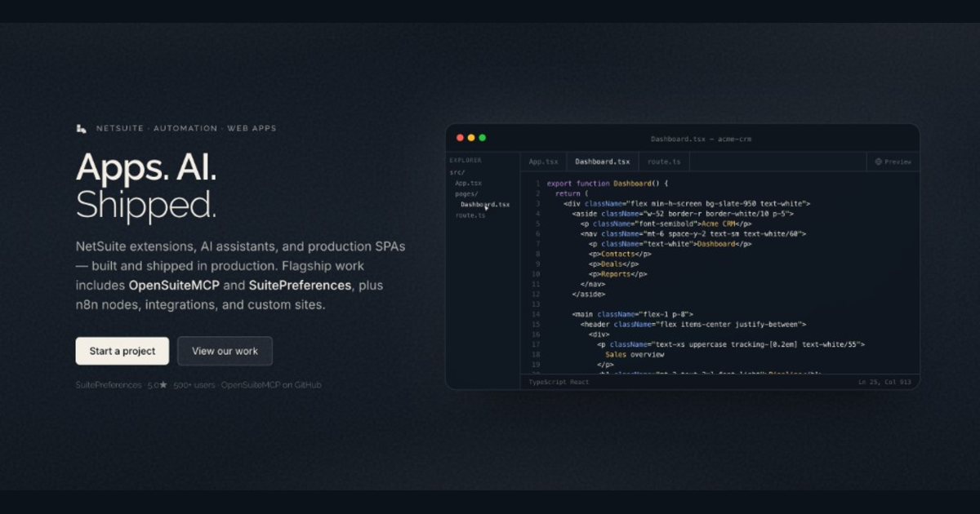Click the '</aside>' closing tag in code
980x514 pixels.
[x=589, y=294]
